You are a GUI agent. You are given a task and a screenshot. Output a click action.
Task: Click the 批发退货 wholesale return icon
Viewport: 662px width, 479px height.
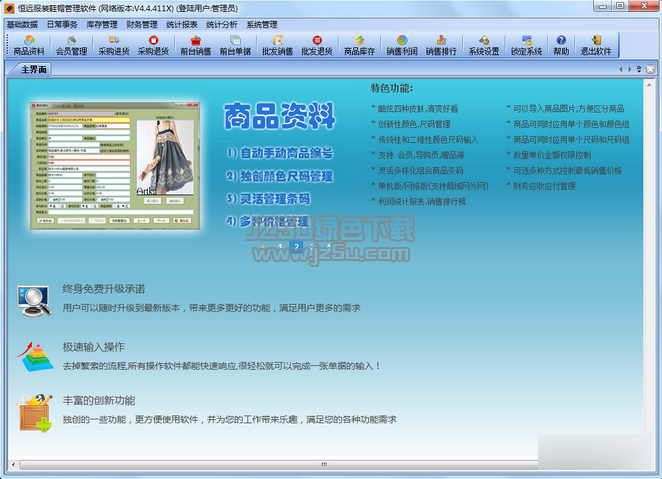[317, 45]
